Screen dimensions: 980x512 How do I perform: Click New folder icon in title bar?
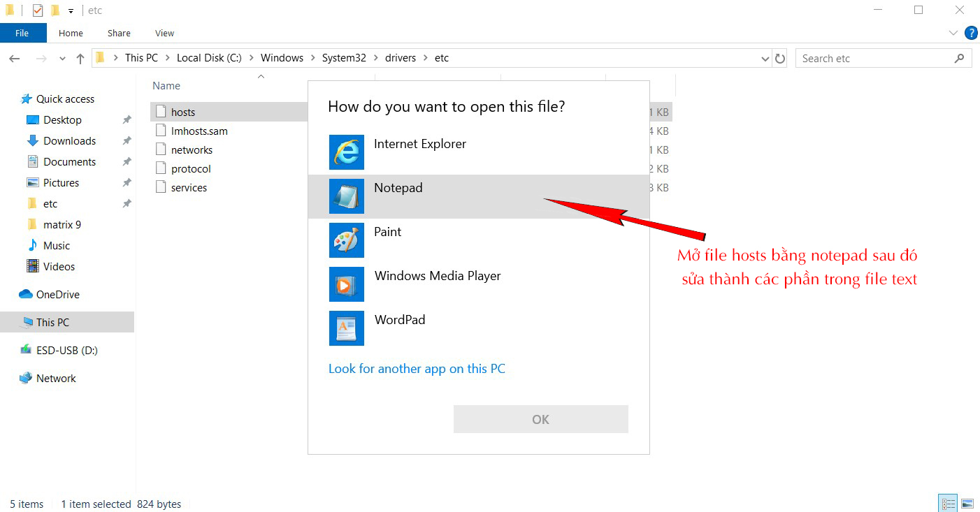pos(55,10)
